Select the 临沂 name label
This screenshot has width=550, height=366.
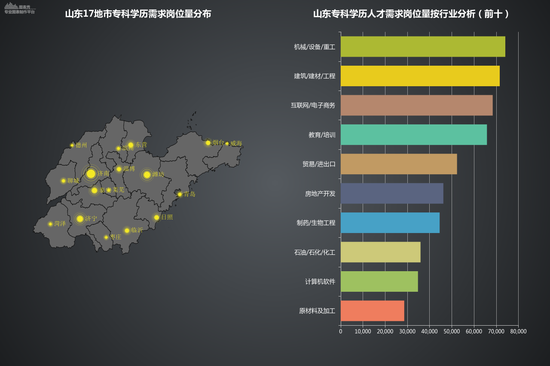coord(137,231)
